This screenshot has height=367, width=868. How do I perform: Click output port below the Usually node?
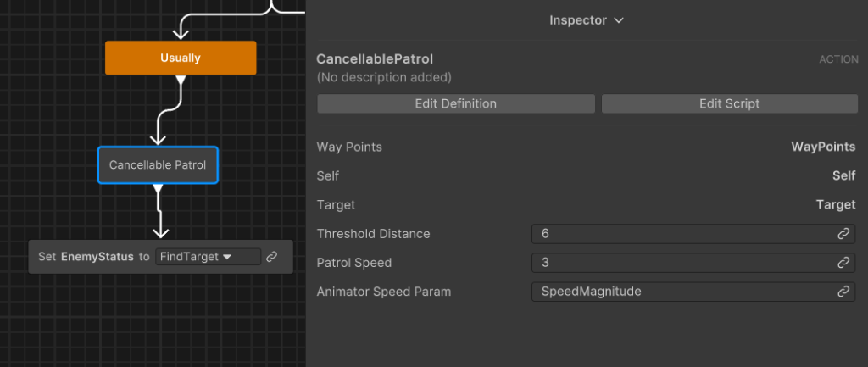[180, 80]
